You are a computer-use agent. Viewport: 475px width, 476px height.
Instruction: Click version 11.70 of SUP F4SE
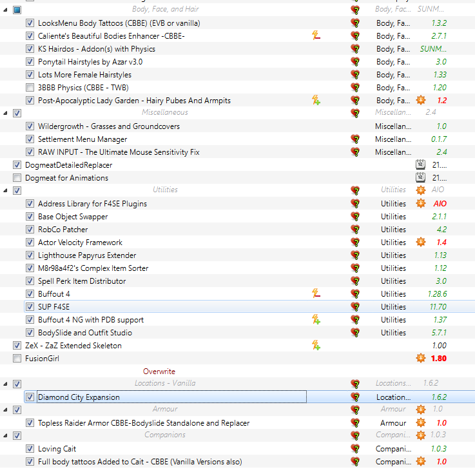pyautogui.click(x=438, y=306)
